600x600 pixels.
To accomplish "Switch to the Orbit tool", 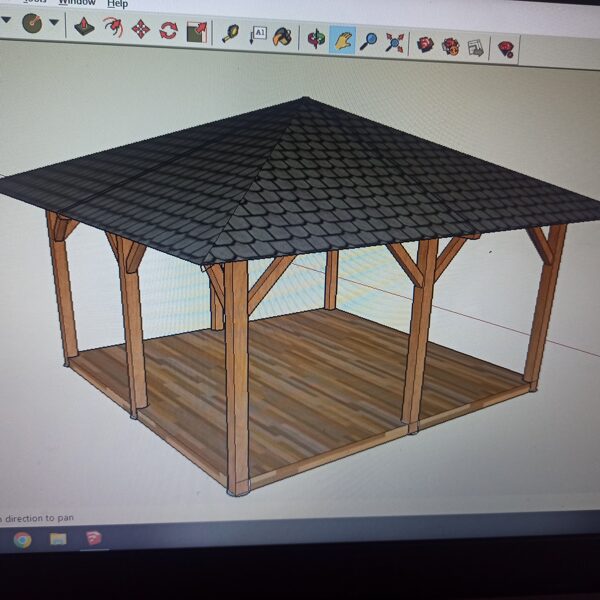I will 316,39.
